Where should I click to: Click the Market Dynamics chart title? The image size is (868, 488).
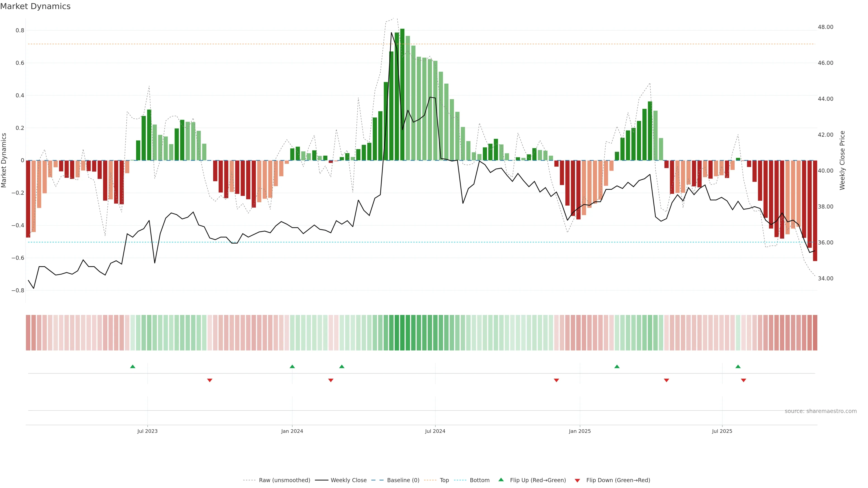35,6
